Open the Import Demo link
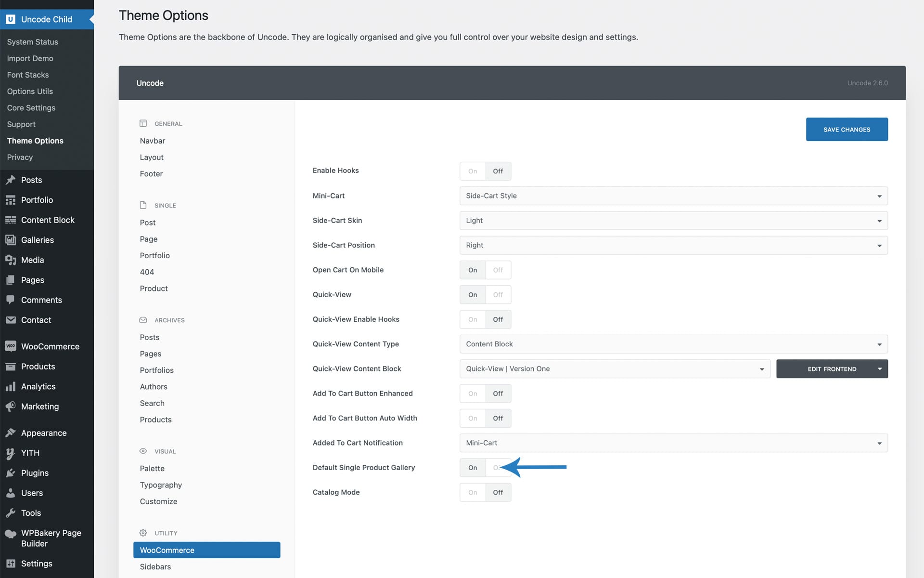This screenshot has height=578, width=924. tap(30, 58)
